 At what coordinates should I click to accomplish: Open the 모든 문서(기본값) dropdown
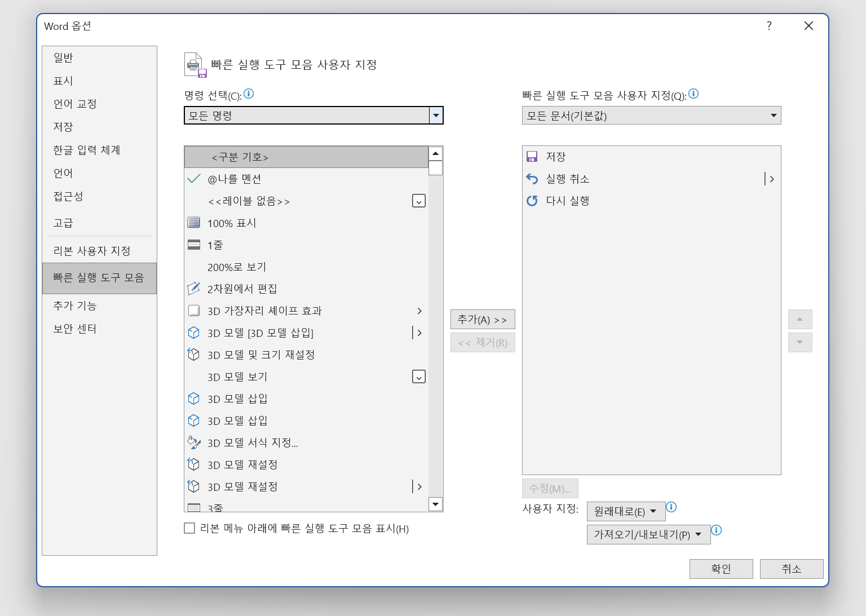point(651,116)
